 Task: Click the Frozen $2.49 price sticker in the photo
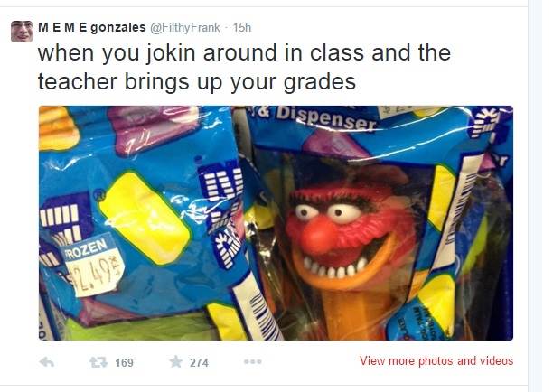tap(93, 265)
